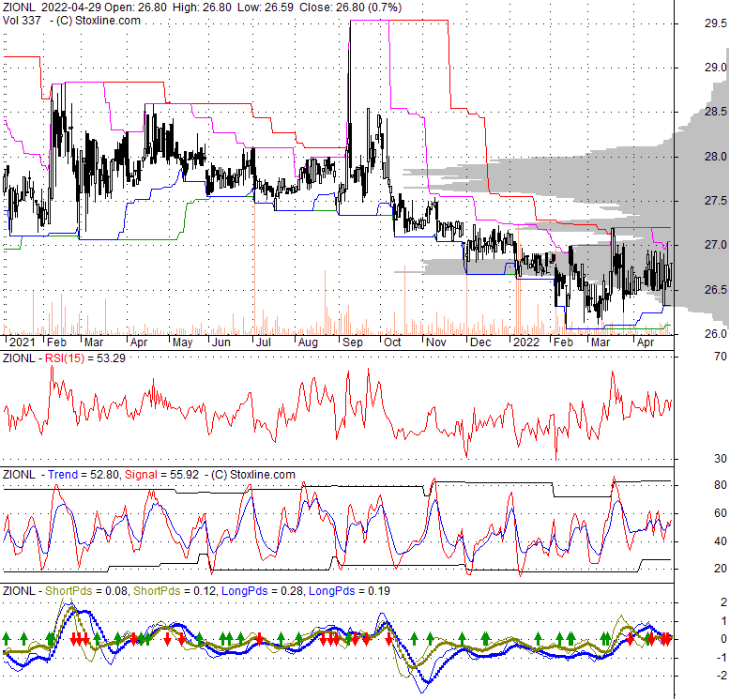Screen dimensions: 730x700
Task: Click the 29.0 price axis label
Action: click(x=715, y=68)
